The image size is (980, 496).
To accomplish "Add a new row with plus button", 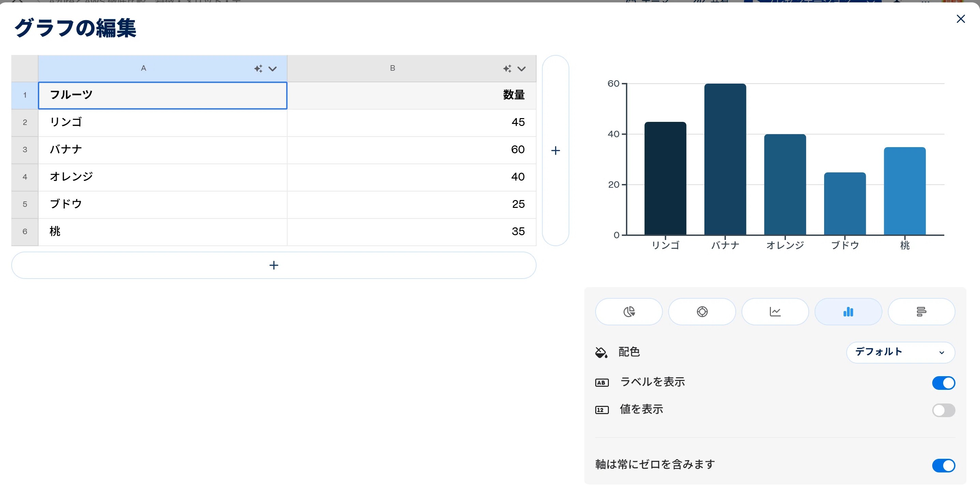I will 274,265.
